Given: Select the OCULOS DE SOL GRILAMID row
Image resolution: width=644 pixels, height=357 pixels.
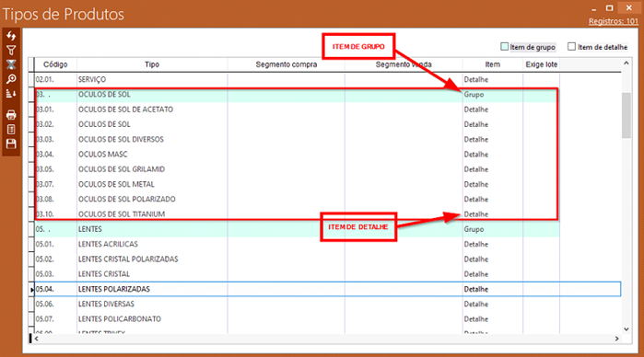Looking at the screenshot, I should (296, 169).
